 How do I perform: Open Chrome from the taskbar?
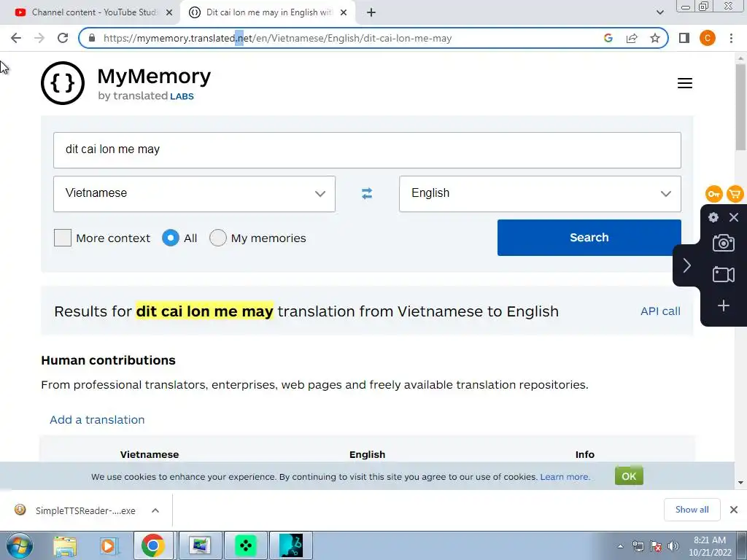[153, 545]
